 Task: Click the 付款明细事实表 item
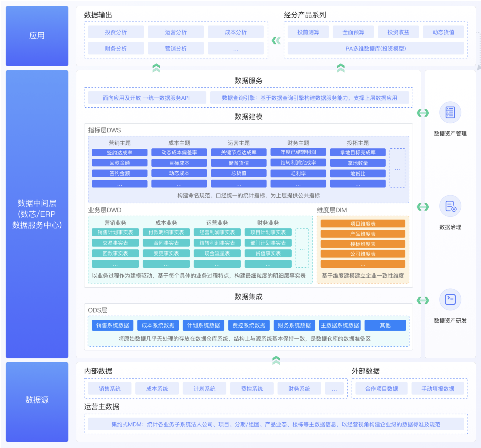coord(166,232)
